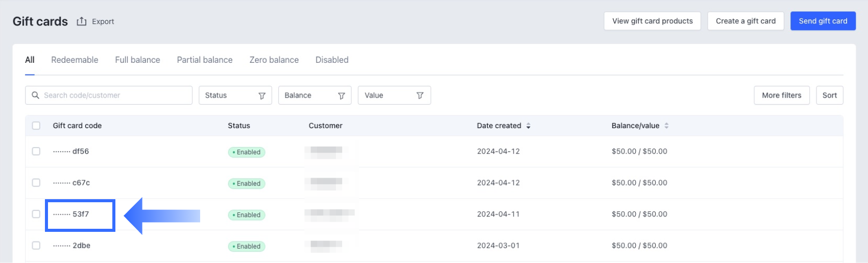Click the Export upload icon
Image resolution: width=868 pixels, height=263 pixels.
(82, 21)
